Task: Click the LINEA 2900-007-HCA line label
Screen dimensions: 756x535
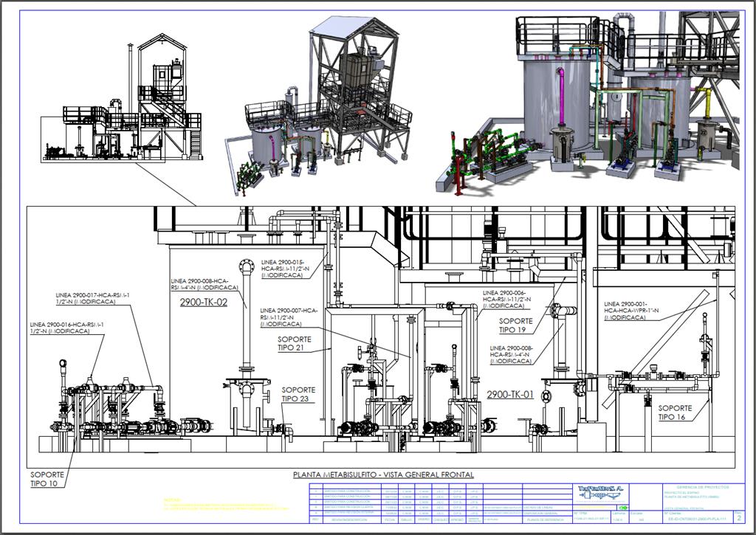Action: tap(289, 317)
